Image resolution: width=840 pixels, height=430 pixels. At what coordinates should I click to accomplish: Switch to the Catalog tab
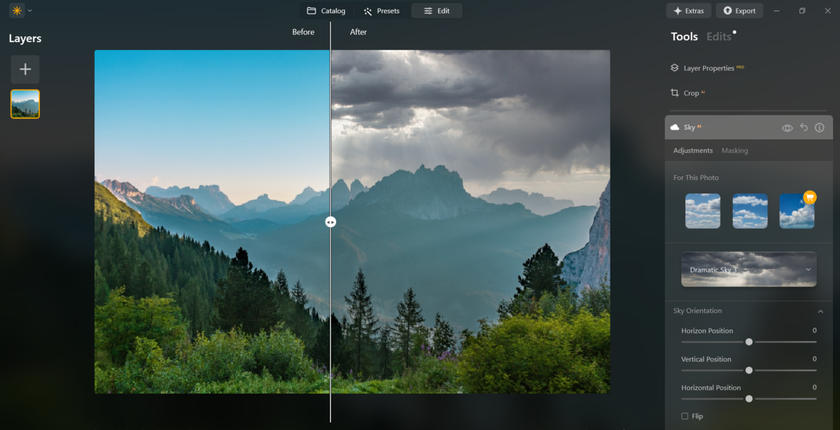[x=326, y=11]
